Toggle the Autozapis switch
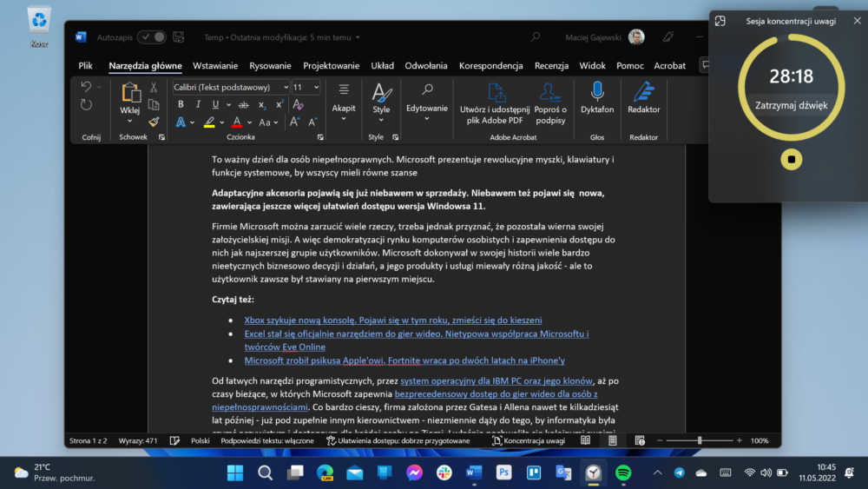This screenshot has width=868, height=489. (152, 37)
